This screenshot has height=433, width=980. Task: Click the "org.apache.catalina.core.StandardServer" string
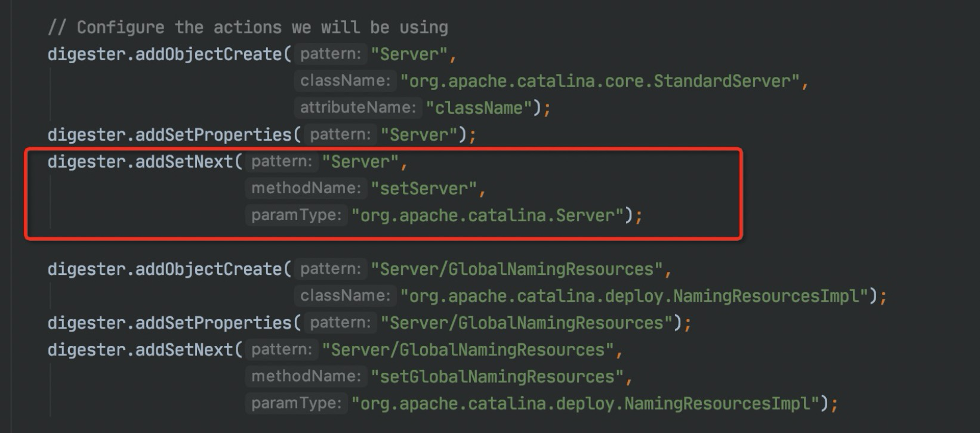coord(600,81)
